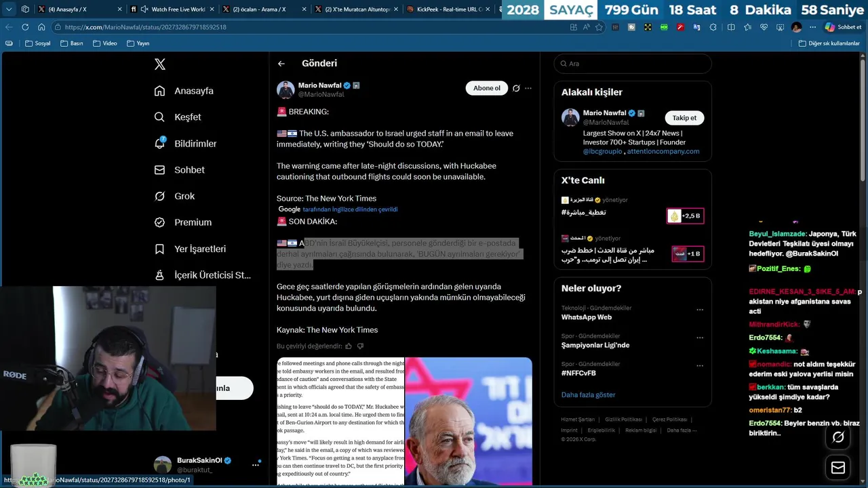This screenshot has width=868, height=488.
Task: Open browser essentials heart icon
Action: tap(764, 27)
